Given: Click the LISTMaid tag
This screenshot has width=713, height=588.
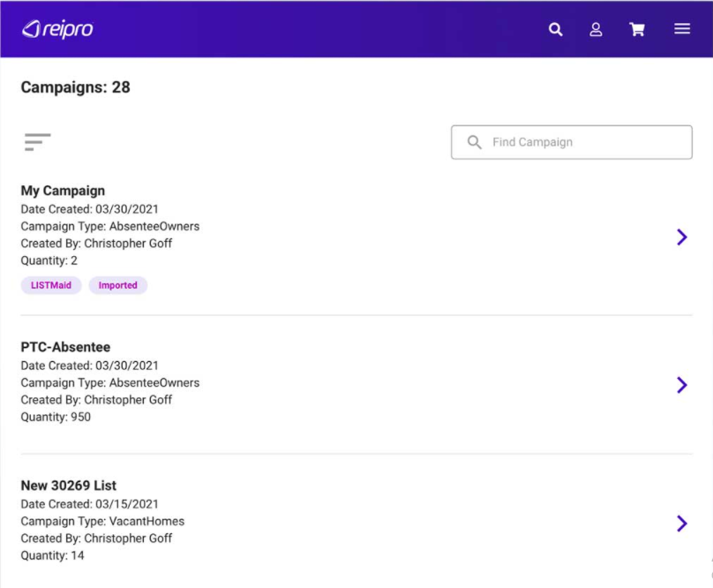Looking at the screenshot, I should pos(51,285).
